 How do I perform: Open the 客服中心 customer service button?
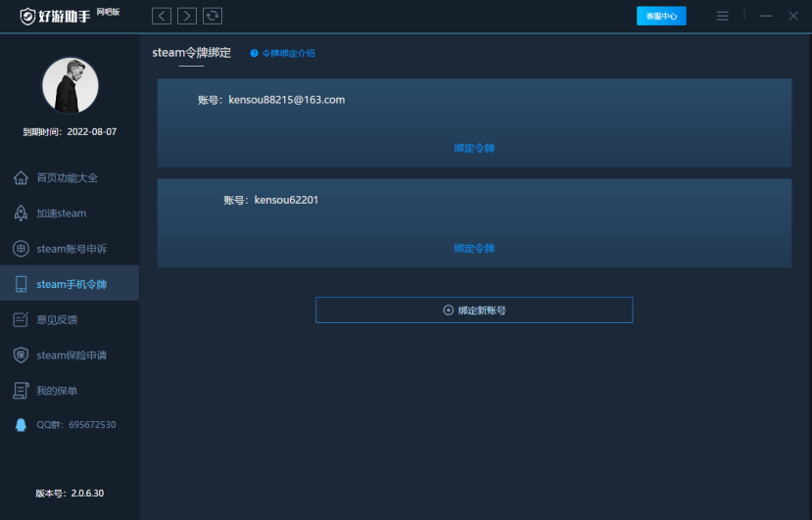tap(661, 16)
